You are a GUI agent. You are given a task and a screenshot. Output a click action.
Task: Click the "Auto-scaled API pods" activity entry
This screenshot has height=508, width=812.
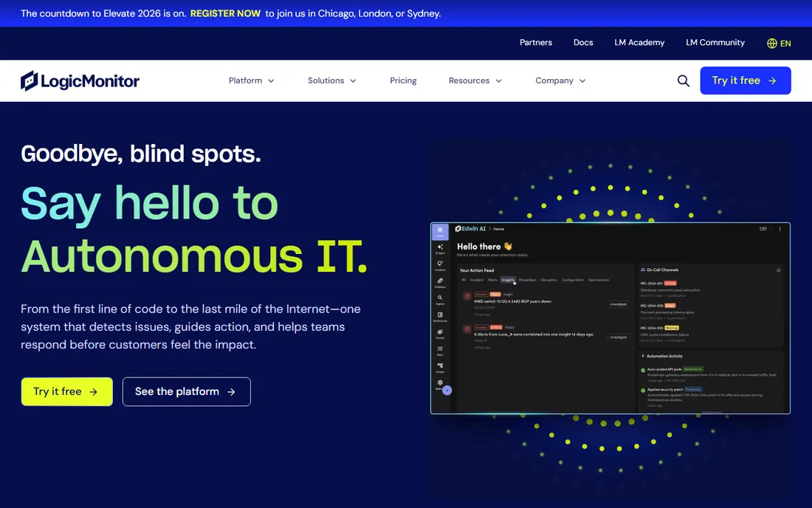(x=664, y=369)
